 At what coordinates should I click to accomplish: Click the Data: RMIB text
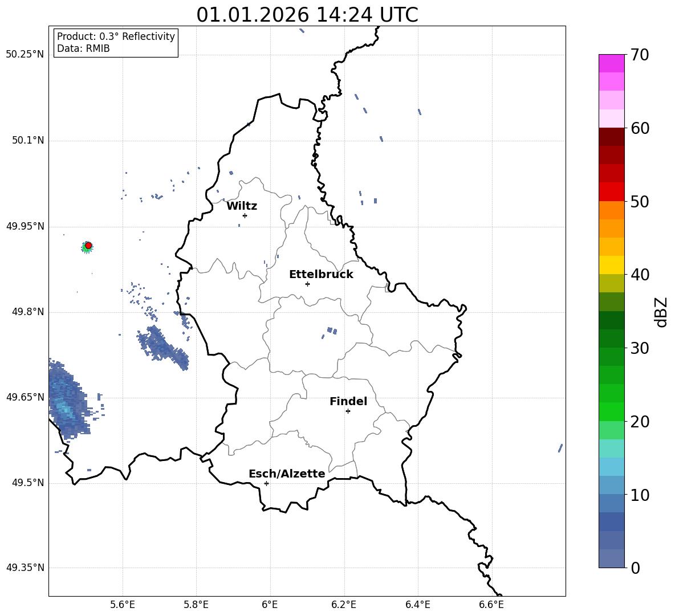point(83,48)
